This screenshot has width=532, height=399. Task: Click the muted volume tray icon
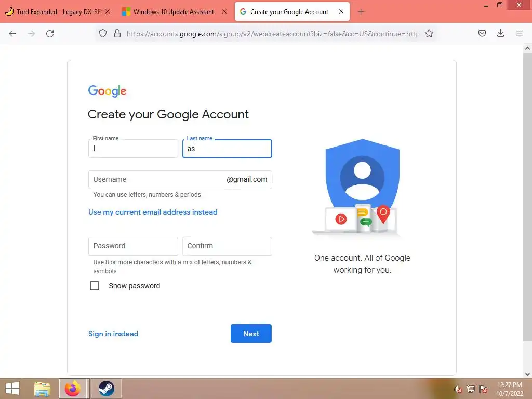tap(458, 389)
